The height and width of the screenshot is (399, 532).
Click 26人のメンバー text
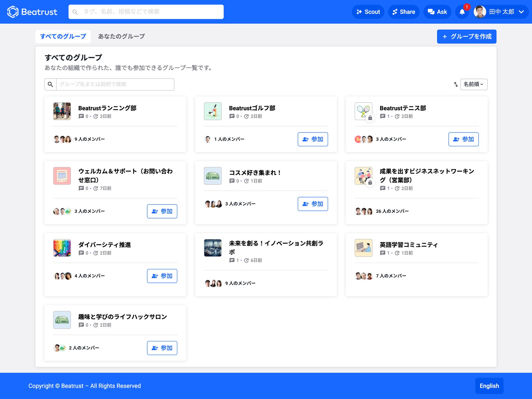click(x=392, y=211)
